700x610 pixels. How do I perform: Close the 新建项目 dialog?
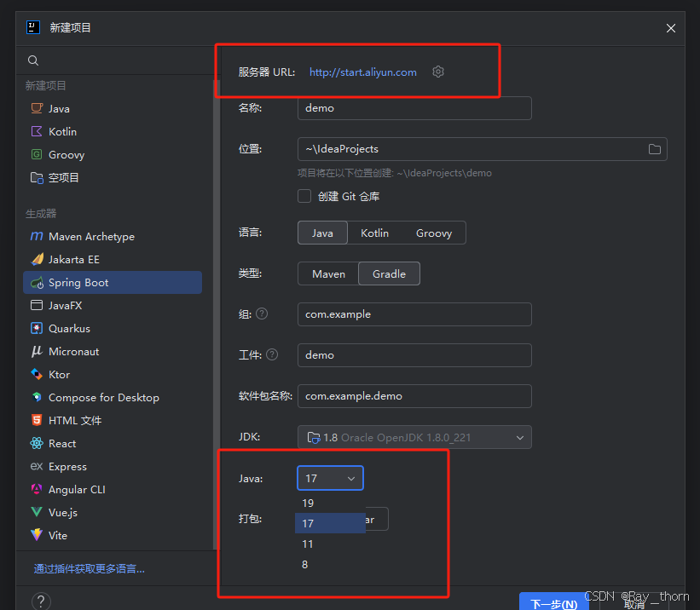coord(670,28)
